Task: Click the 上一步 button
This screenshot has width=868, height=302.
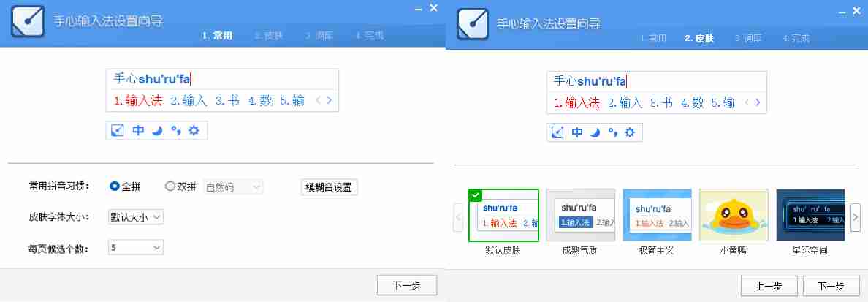Action: click(x=769, y=286)
